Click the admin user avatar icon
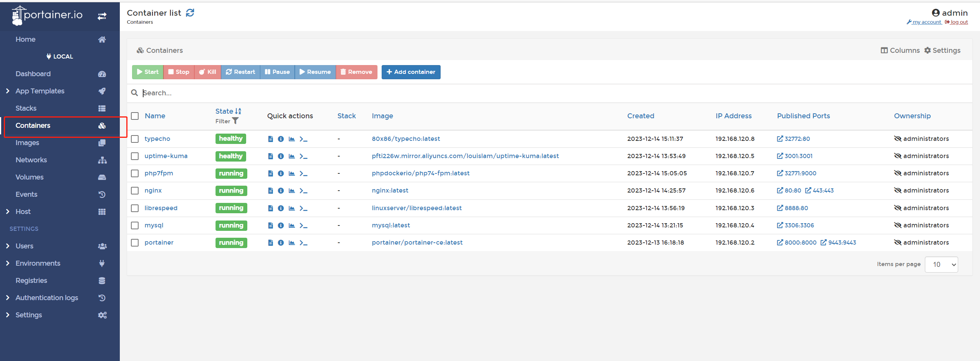This screenshot has width=980, height=361. (936, 13)
